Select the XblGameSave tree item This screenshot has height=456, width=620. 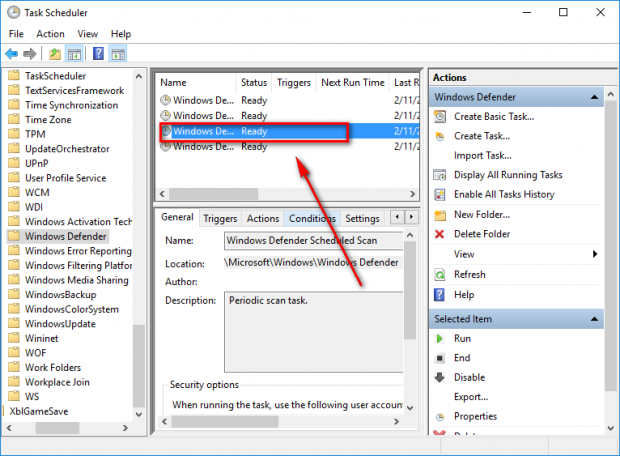[x=39, y=411]
